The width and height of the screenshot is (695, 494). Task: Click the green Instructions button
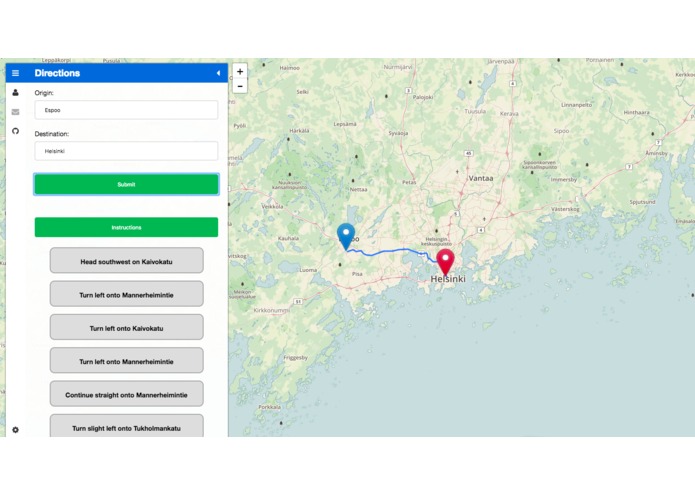coord(126,227)
